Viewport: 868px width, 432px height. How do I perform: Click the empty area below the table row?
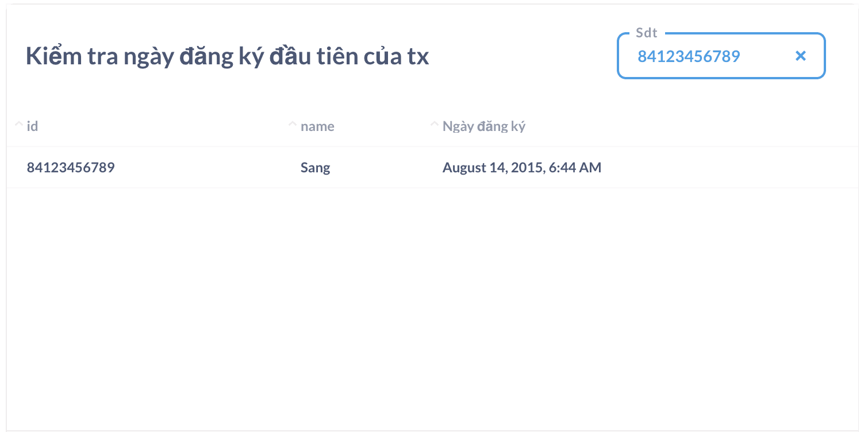[431, 304]
